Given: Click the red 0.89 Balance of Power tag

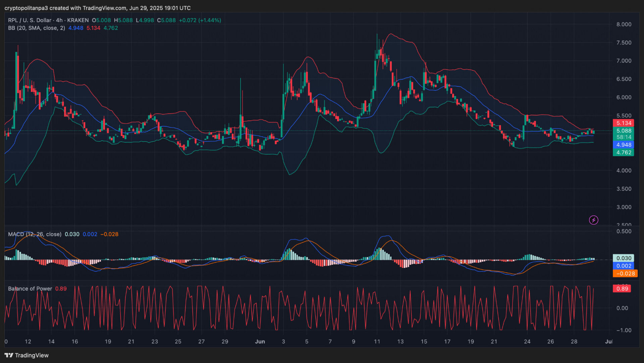Looking at the screenshot, I should click(622, 289).
